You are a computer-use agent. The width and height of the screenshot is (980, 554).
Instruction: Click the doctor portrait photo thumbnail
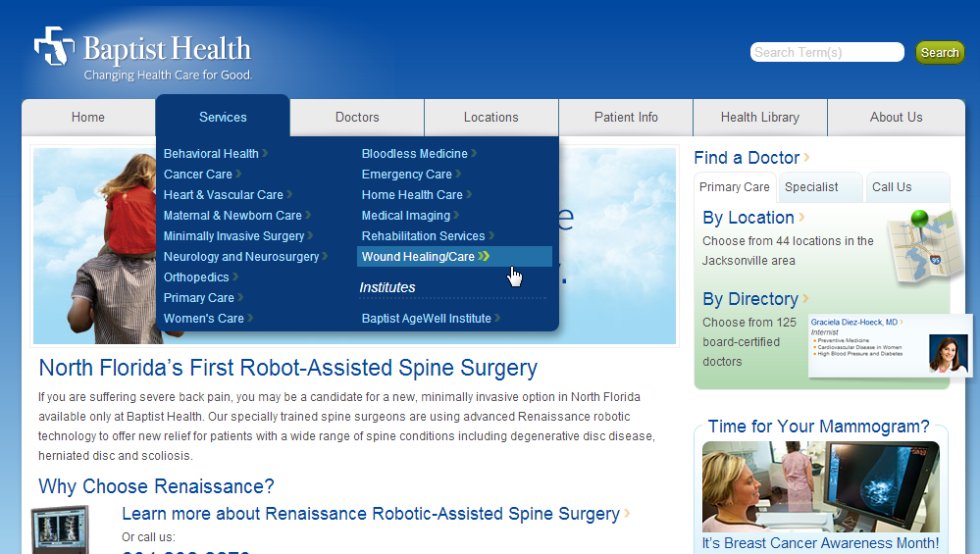(949, 354)
